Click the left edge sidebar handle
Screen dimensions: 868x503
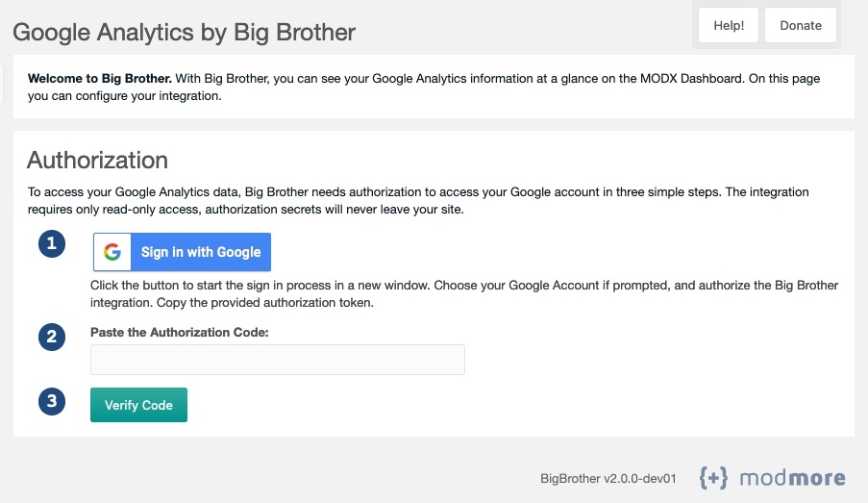1,84
